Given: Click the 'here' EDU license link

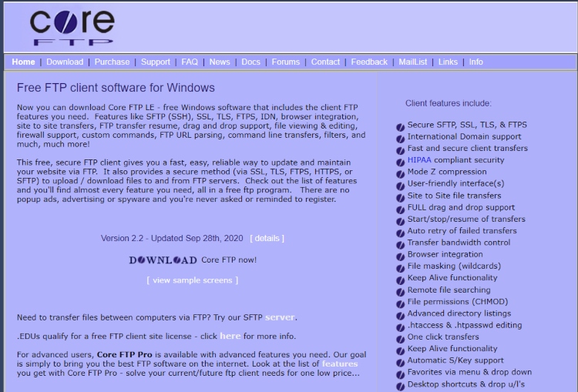Looking at the screenshot, I should pos(230,336).
